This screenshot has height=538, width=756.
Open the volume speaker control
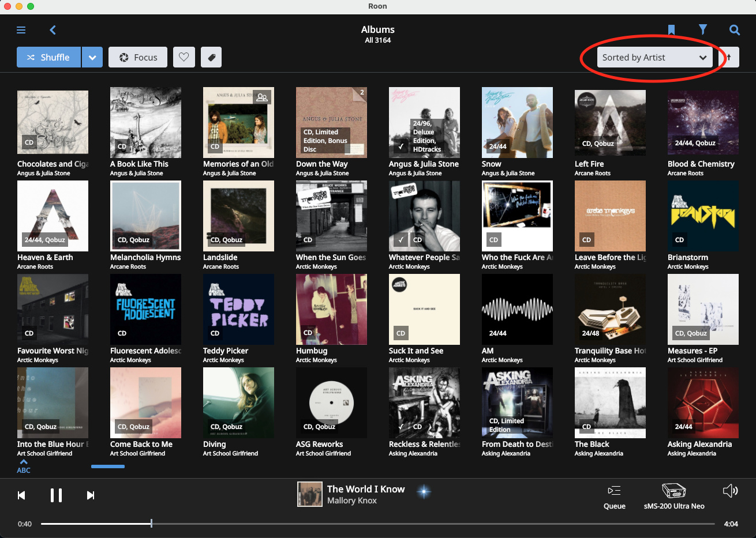pyautogui.click(x=730, y=491)
